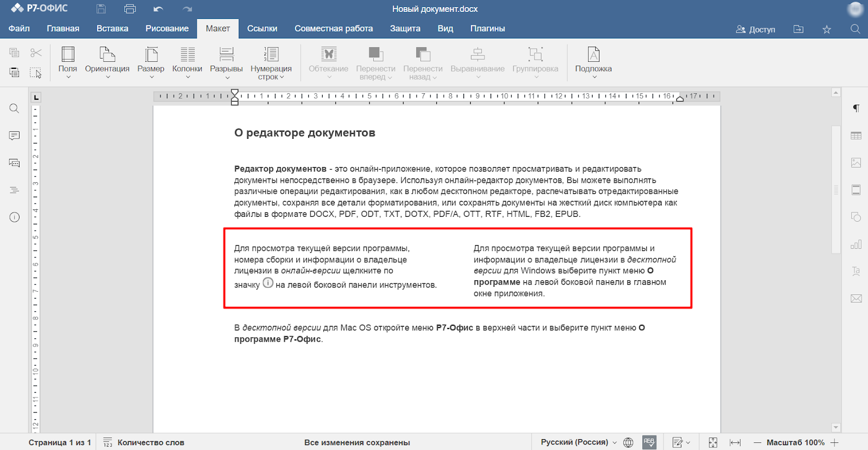Switch to the Защита tab

tap(405, 29)
